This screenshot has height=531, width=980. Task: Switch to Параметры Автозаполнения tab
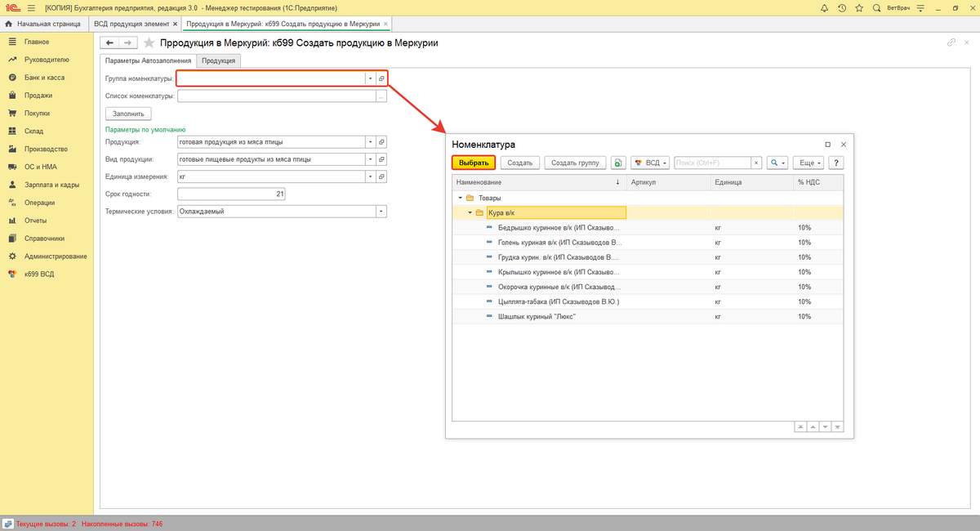pos(148,60)
